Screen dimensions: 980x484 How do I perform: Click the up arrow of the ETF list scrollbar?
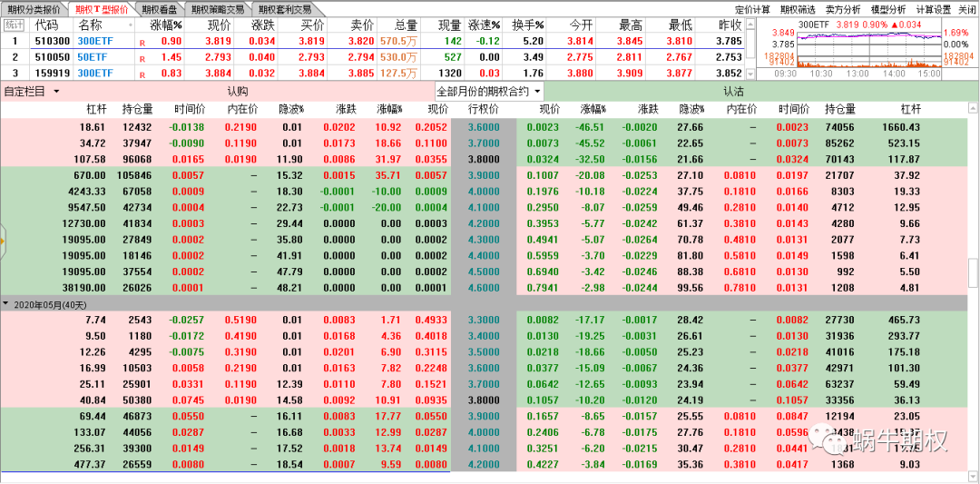click(750, 24)
